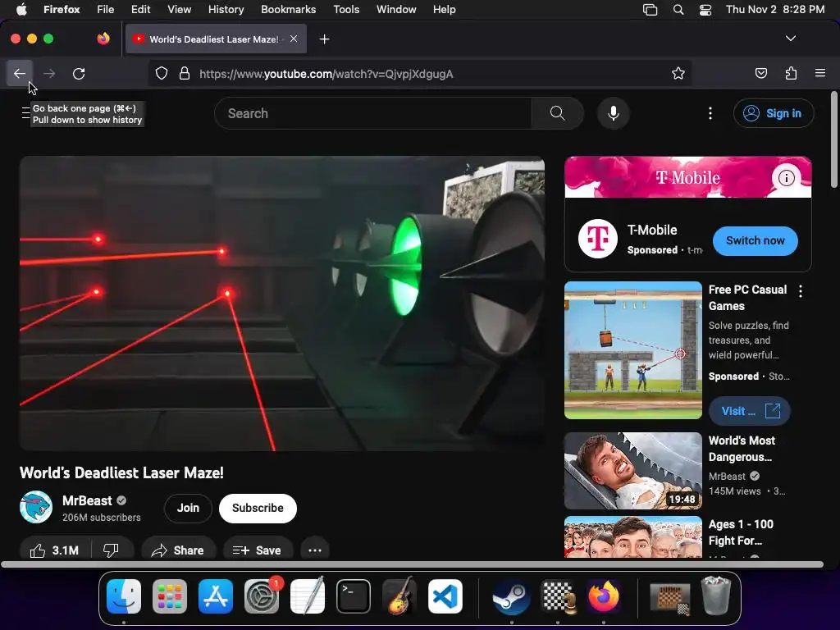Launch Terminal from the Dock

click(x=354, y=596)
